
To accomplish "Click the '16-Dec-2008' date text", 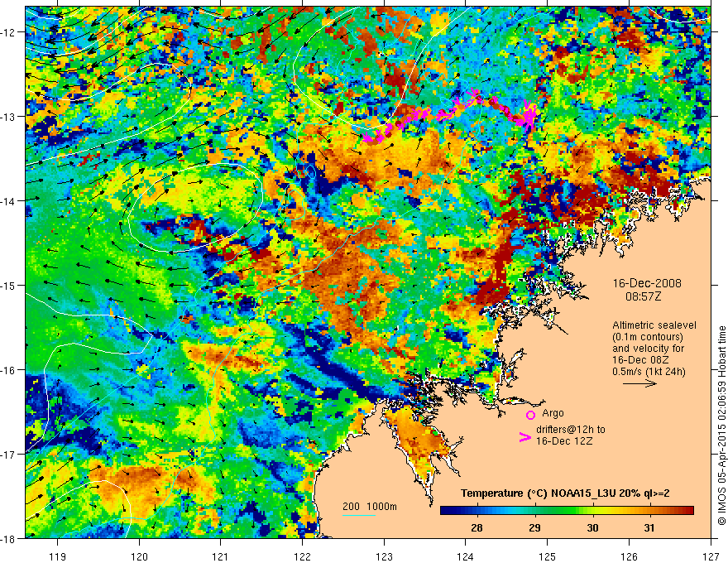I will point(647,283).
